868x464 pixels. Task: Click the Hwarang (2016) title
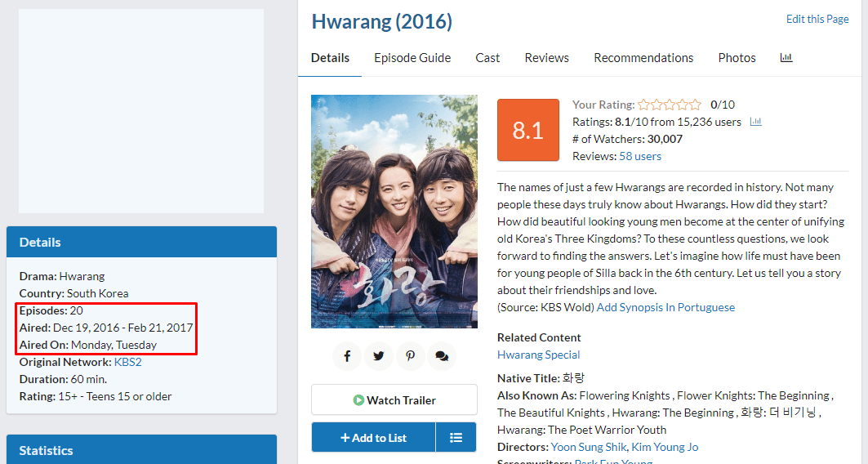[x=382, y=21]
